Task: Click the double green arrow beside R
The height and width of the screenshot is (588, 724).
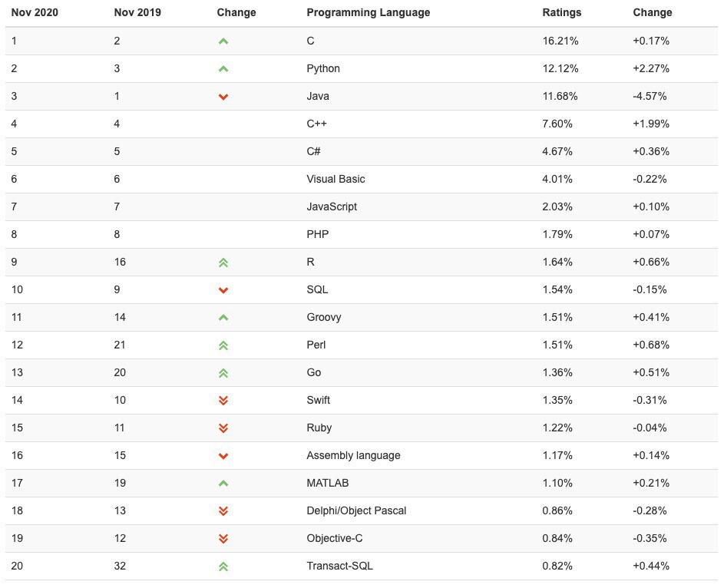Action: (x=223, y=263)
